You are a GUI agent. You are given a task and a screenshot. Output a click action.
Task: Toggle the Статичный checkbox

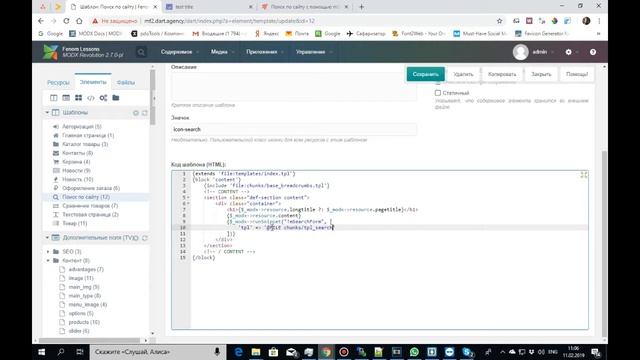(438, 93)
